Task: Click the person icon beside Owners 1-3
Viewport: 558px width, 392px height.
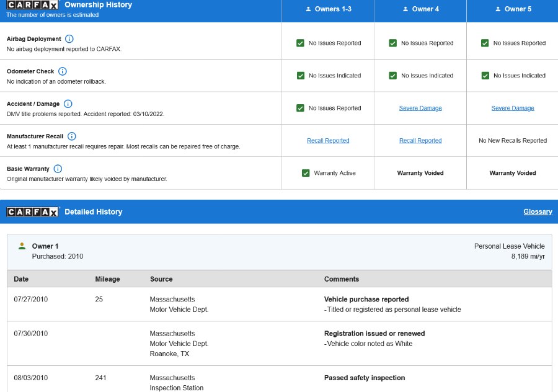Action: (308, 9)
